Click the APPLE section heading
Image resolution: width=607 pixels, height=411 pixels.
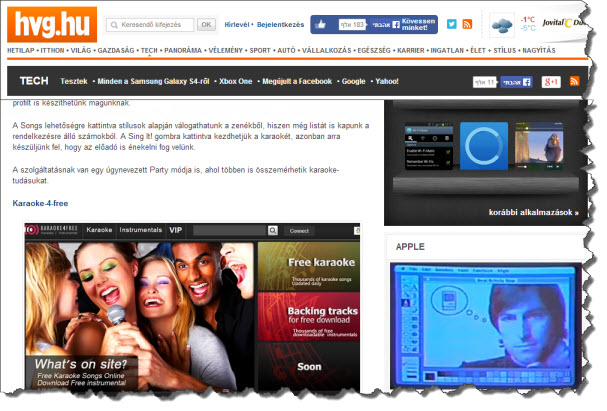click(x=410, y=247)
